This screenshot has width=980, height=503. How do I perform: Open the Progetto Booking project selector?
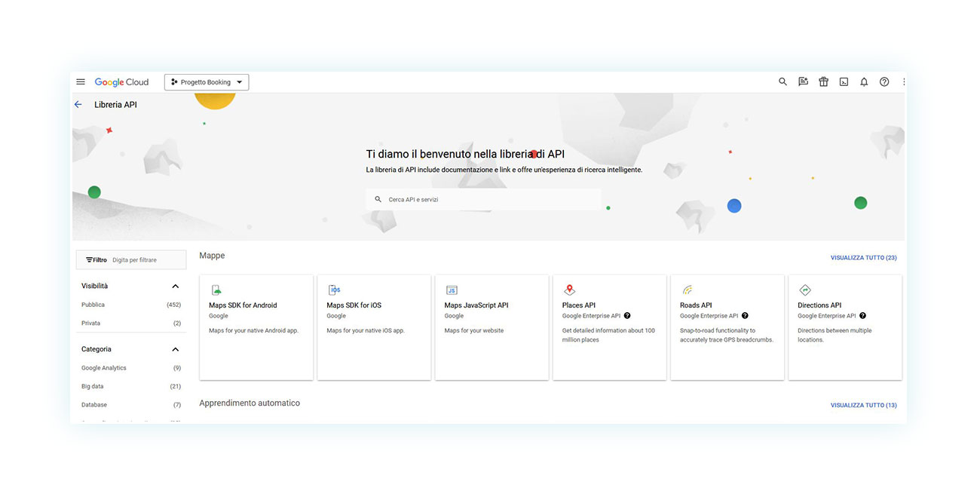coord(207,82)
